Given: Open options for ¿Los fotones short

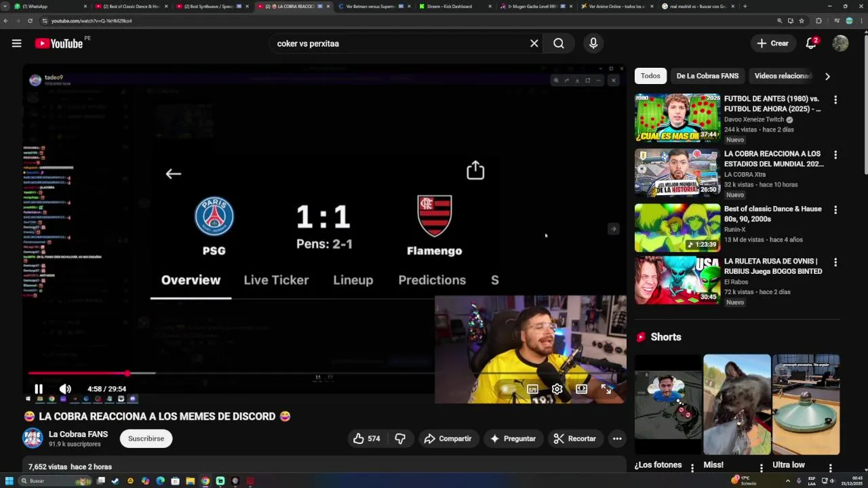Looking at the screenshot, I should click(x=692, y=468).
